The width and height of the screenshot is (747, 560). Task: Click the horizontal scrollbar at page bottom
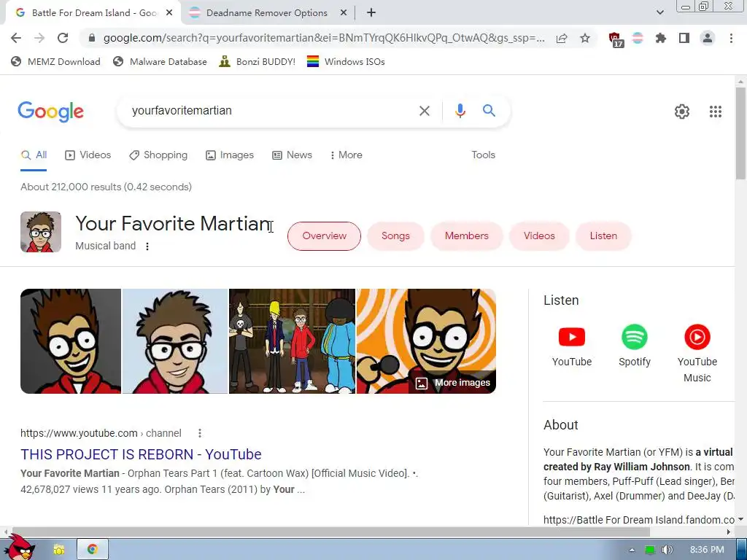pyautogui.click(x=330, y=532)
